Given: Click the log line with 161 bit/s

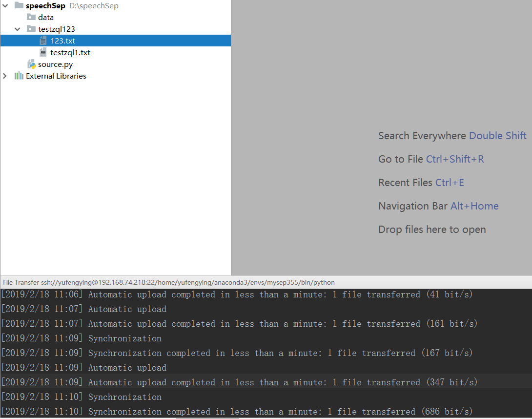Looking at the screenshot, I should [239, 324].
